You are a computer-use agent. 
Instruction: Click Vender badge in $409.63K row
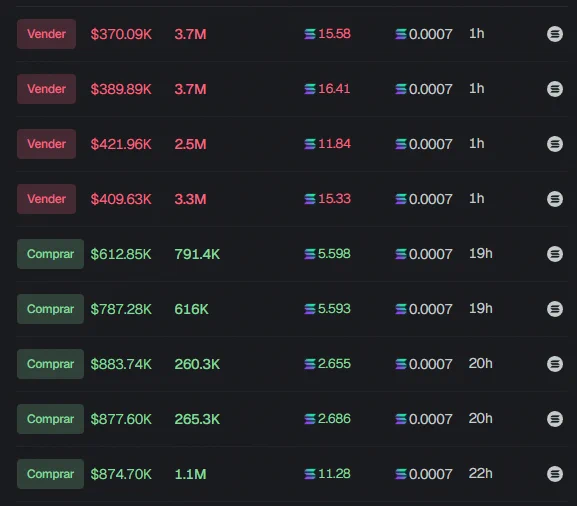pos(46,199)
